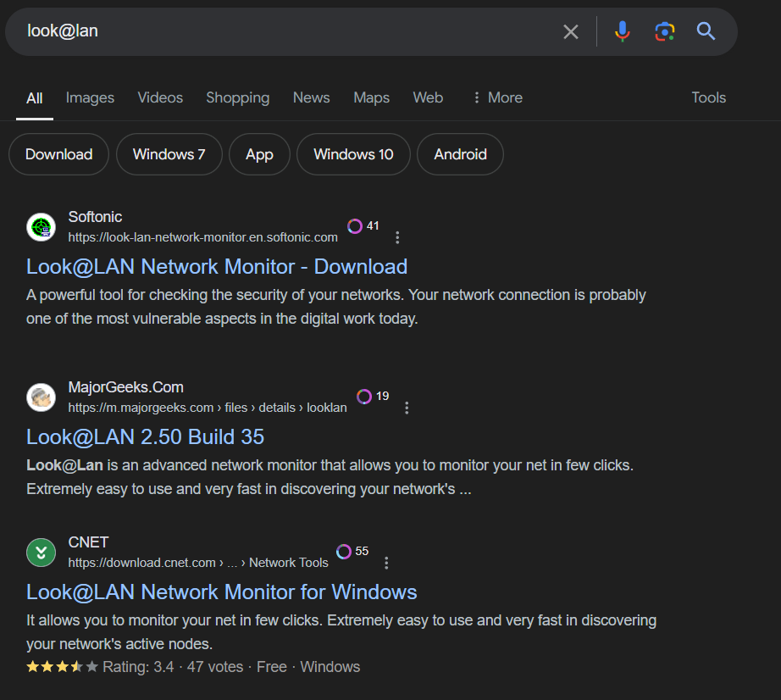Click the MajorGeeks site favicon
This screenshot has height=700, width=781.
[41, 397]
